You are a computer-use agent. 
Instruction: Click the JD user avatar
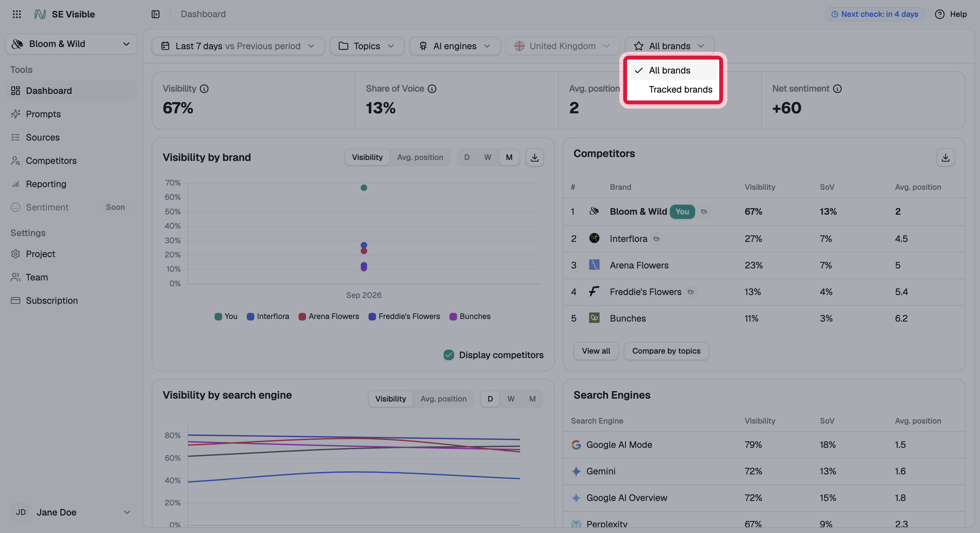[21, 512]
